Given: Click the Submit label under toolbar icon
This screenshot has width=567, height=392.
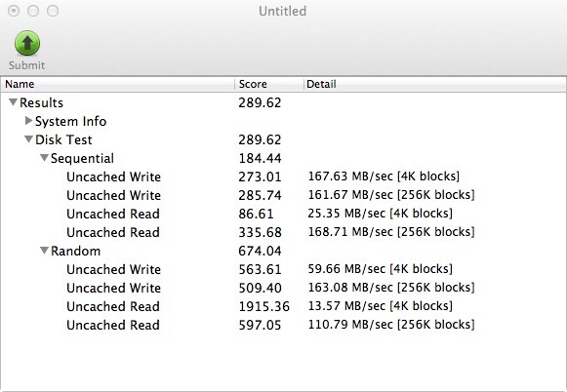Looking at the screenshot, I should coord(27,65).
